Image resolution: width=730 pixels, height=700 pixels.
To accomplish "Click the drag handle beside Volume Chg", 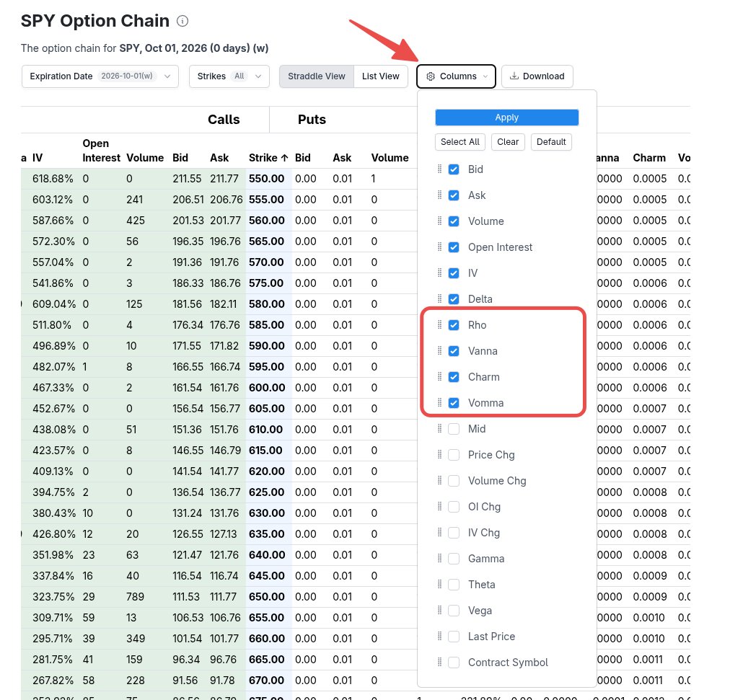I will point(439,480).
